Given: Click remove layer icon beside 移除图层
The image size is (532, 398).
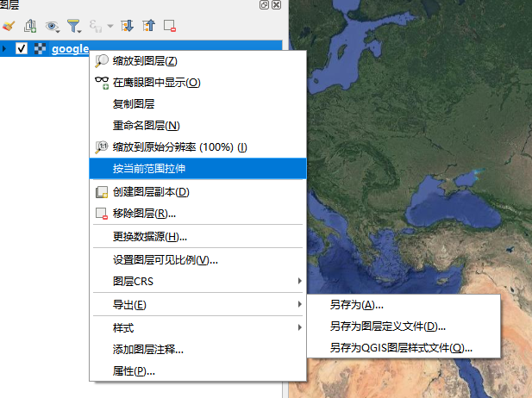Looking at the screenshot, I should click(x=102, y=214).
